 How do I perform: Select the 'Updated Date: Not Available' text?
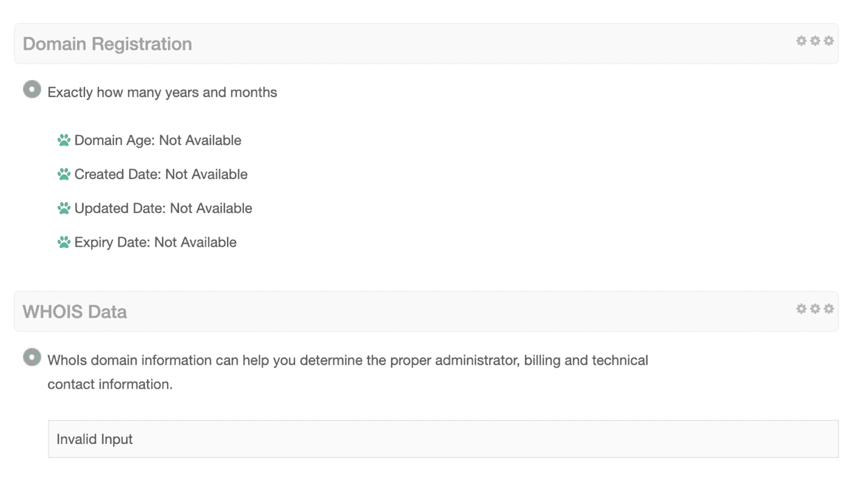point(163,208)
